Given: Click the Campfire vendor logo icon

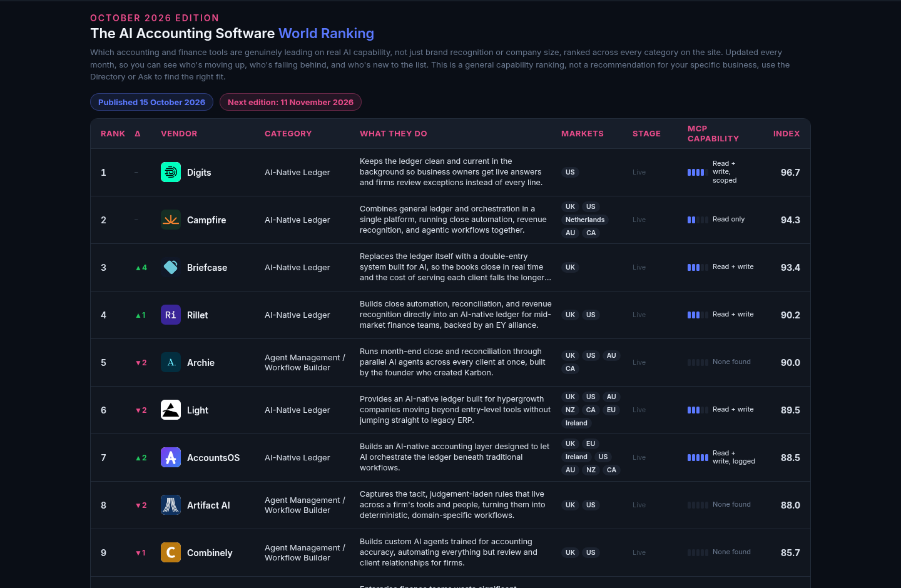Looking at the screenshot, I should 171,220.
